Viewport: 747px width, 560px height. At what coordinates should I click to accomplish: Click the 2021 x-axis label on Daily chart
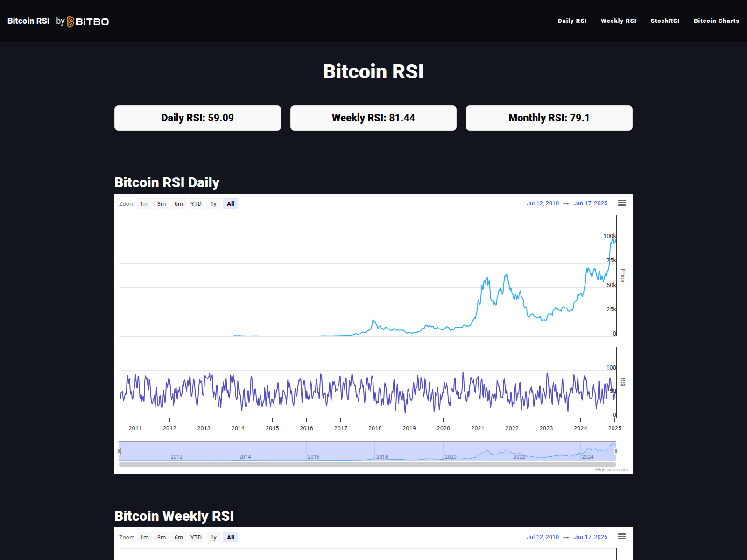click(x=478, y=428)
